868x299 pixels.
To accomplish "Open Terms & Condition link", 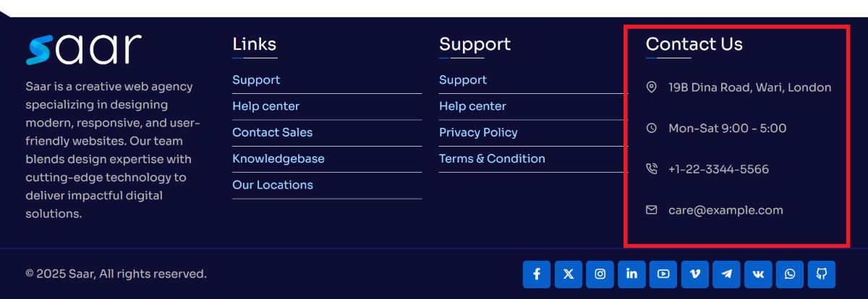I will pyautogui.click(x=492, y=159).
